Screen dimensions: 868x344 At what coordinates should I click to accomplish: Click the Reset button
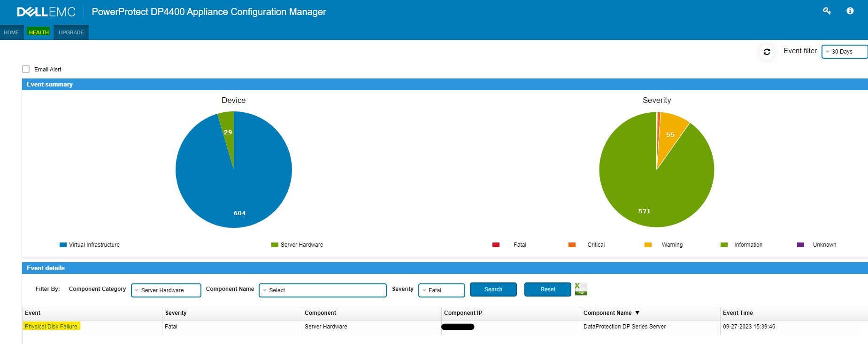tap(548, 289)
